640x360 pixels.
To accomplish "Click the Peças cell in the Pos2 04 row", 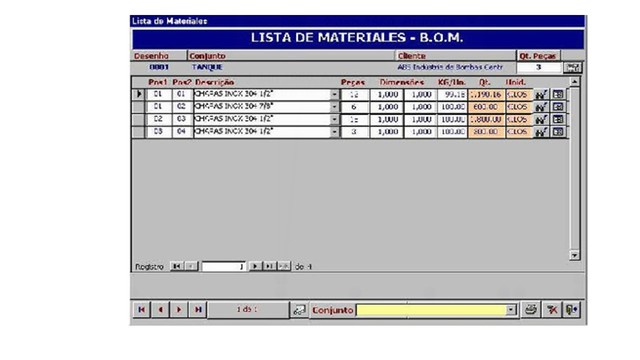I will (355, 132).
